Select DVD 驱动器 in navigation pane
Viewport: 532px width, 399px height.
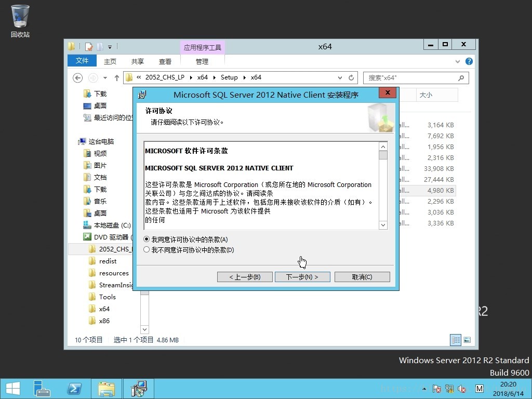108,237
